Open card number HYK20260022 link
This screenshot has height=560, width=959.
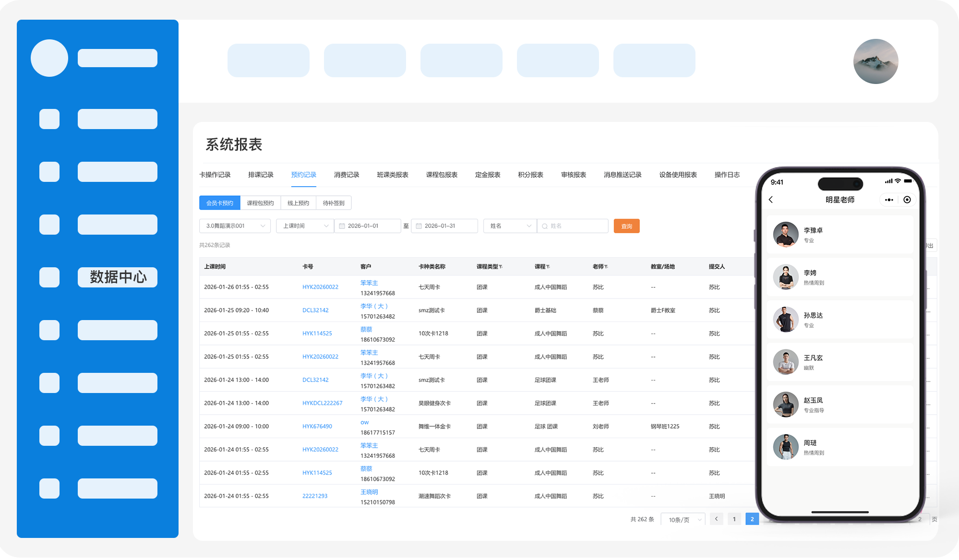click(x=320, y=287)
